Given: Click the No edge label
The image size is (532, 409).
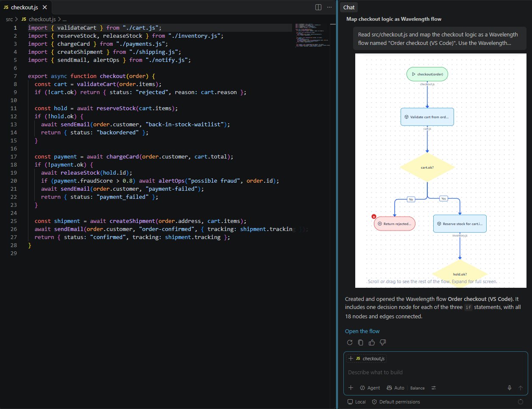Looking at the screenshot, I should pos(411,199).
